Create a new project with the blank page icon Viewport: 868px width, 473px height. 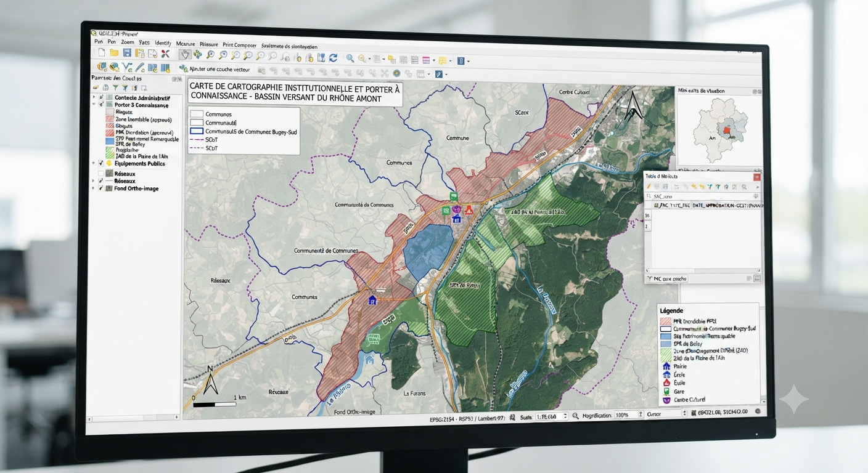point(101,53)
